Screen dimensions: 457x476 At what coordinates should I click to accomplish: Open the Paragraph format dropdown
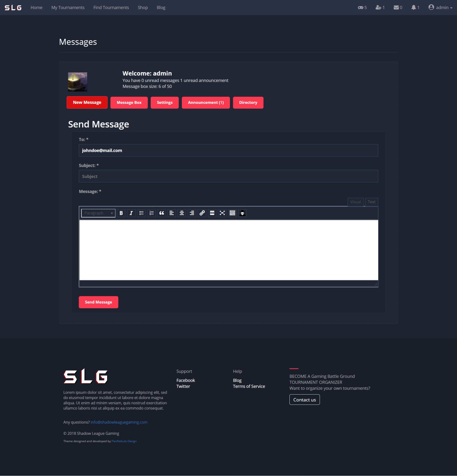coord(98,213)
